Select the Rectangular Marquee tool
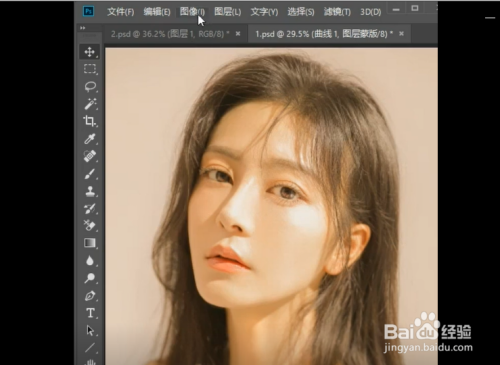Image resolution: width=500 pixels, height=365 pixels. (x=90, y=69)
